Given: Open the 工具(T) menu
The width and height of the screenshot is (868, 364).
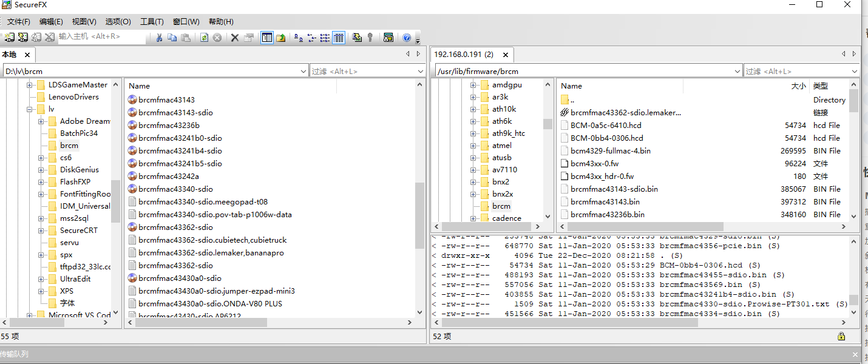Looking at the screenshot, I should pyautogui.click(x=152, y=22).
